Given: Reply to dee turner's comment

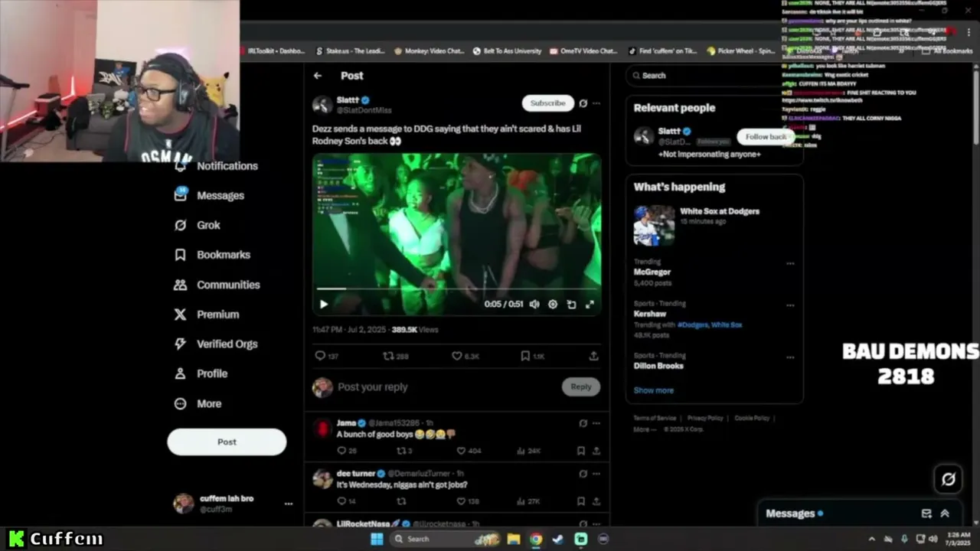Looking at the screenshot, I should point(347,502).
